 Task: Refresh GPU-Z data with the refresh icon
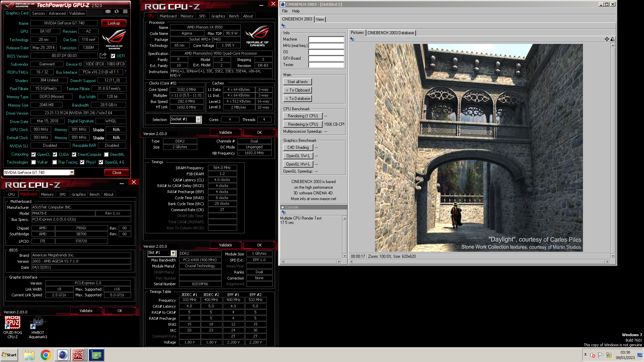coord(116,11)
